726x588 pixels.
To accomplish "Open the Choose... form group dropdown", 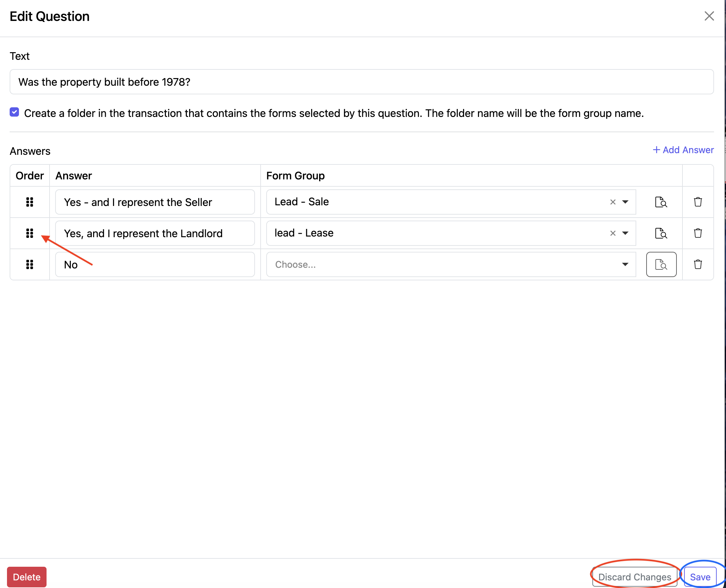I will (451, 264).
